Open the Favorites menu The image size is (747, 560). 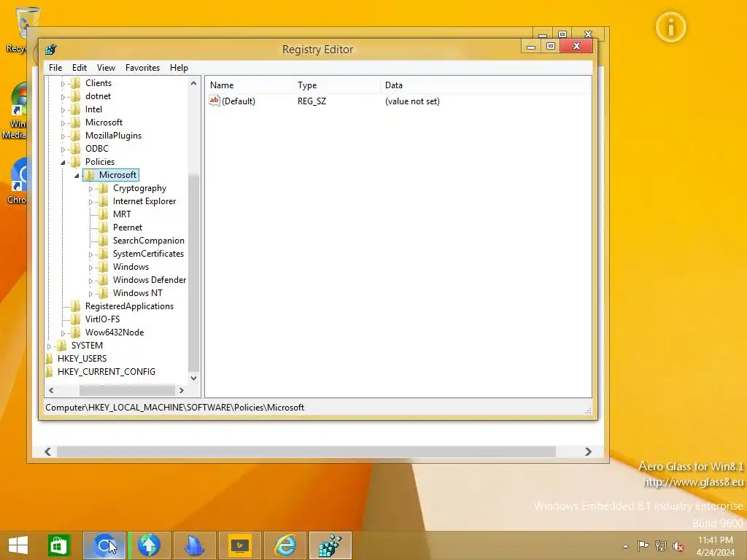[142, 68]
